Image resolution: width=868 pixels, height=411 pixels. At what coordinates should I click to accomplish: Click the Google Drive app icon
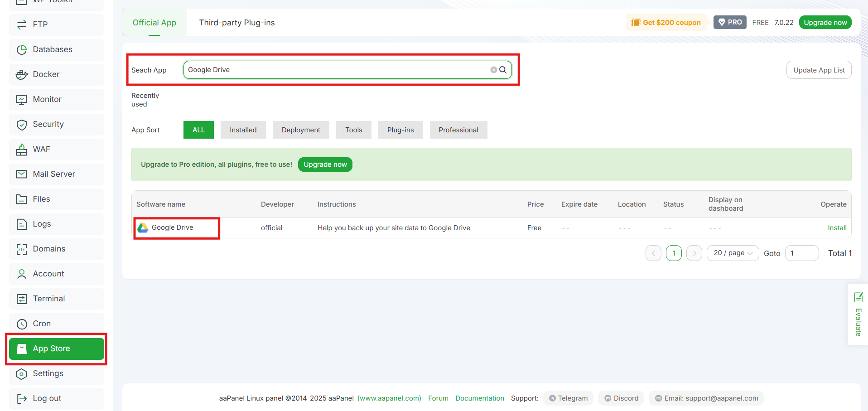click(143, 227)
